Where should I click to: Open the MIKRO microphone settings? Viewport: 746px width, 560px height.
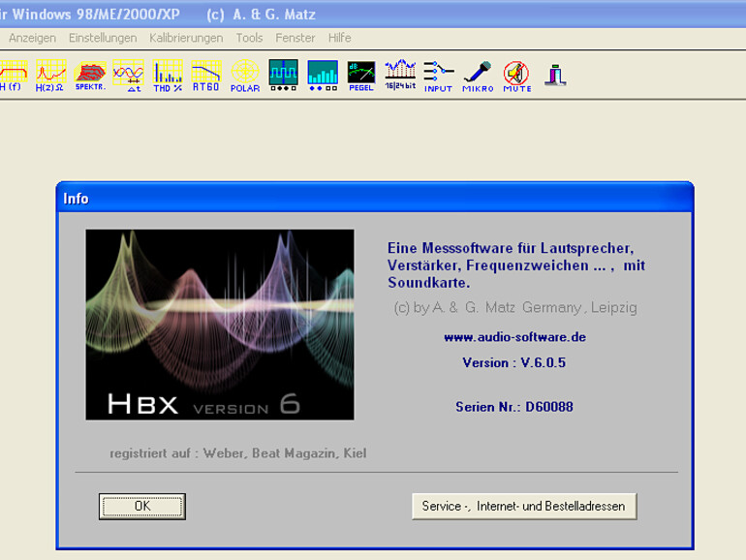click(478, 76)
